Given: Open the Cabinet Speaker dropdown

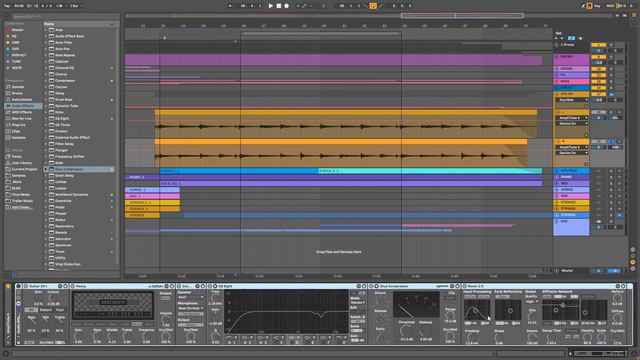Looking at the screenshot, I should [x=190, y=297].
